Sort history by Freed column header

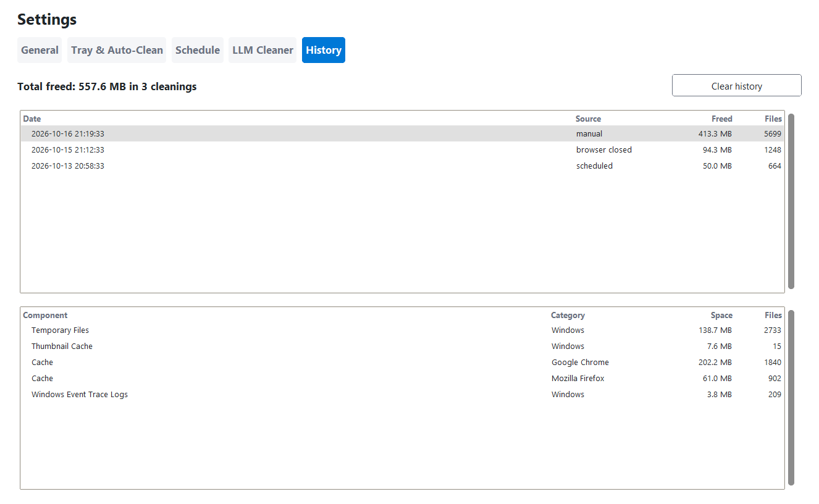click(721, 119)
